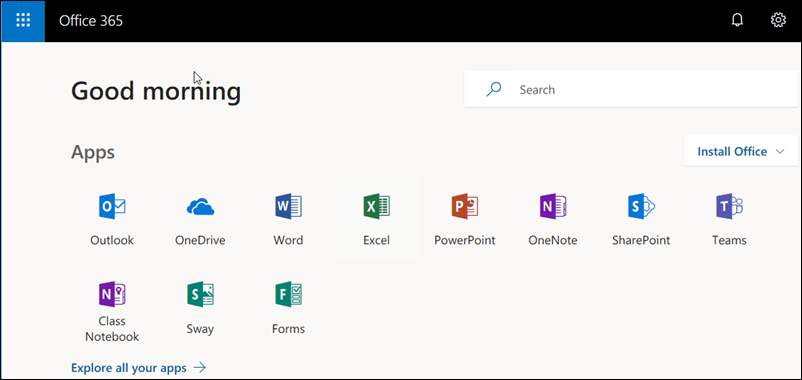Click the SharePoint text label
The height and width of the screenshot is (380, 802).
tap(641, 240)
